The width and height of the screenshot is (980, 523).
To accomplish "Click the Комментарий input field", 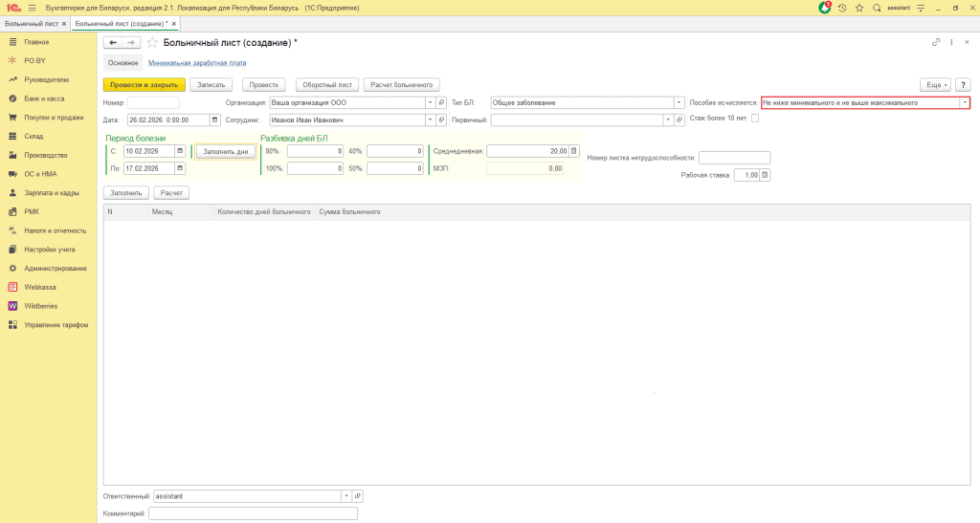I will pyautogui.click(x=253, y=513).
